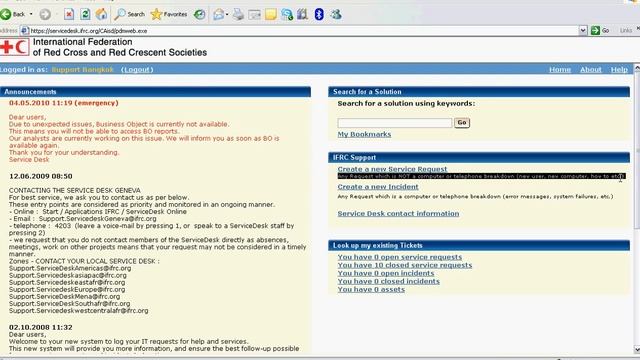The width and height of the screenshot is (640, 360).
Task: Click Support Bangkok user name
Action: [83, 69]
